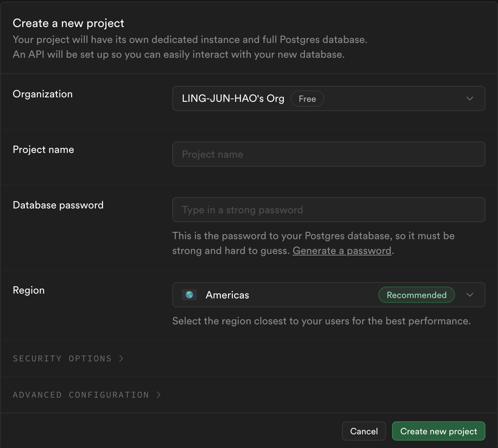This screenshot has width=498, height=448.
Task: Click the Organization field label
Action: click(43, 94)
